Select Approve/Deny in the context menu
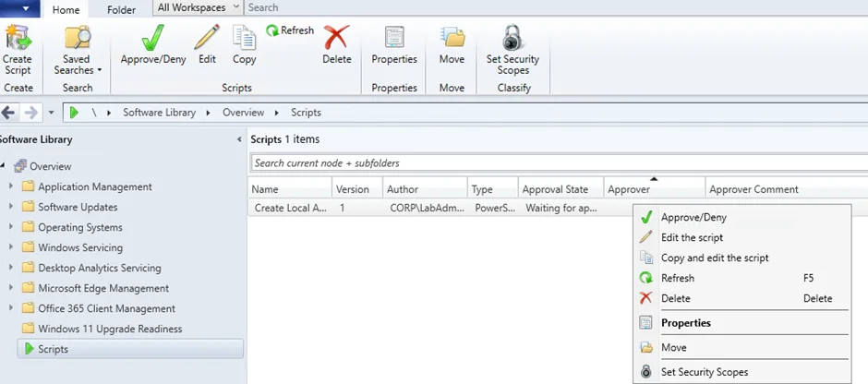 click(x=741, y=218)
